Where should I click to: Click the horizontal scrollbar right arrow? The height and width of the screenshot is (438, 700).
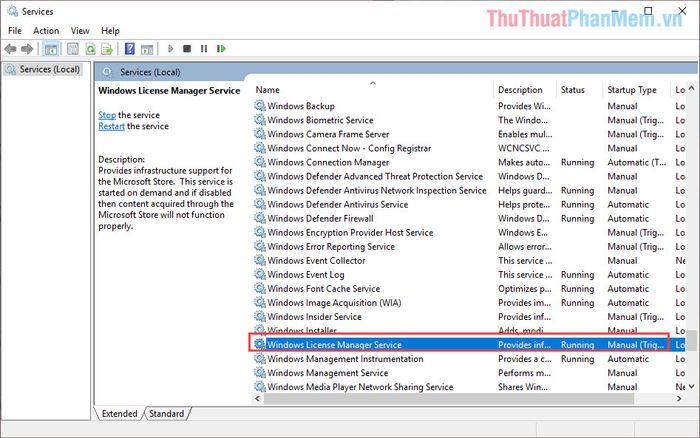click(x=679, y=398)
